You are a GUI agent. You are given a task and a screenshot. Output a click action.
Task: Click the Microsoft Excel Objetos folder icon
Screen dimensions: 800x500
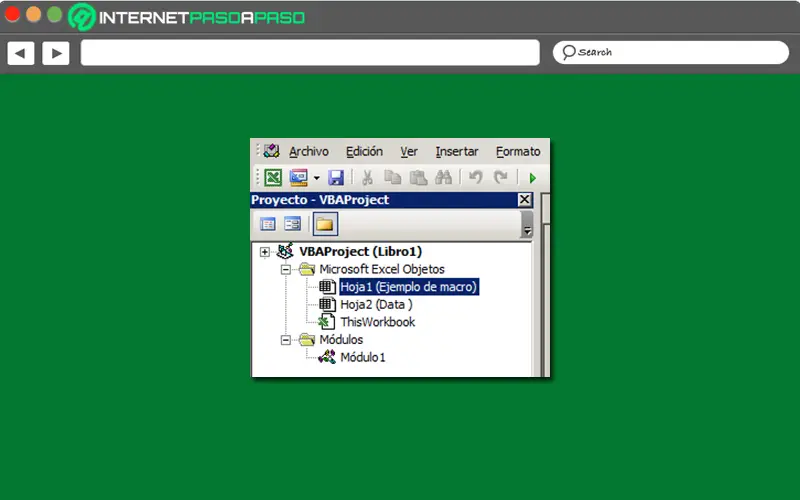(307, 269)
